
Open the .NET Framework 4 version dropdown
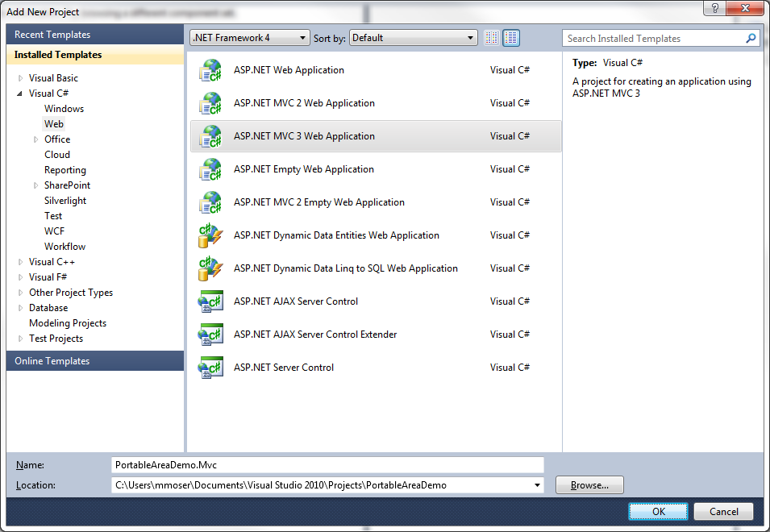click(x=249, y=38)
